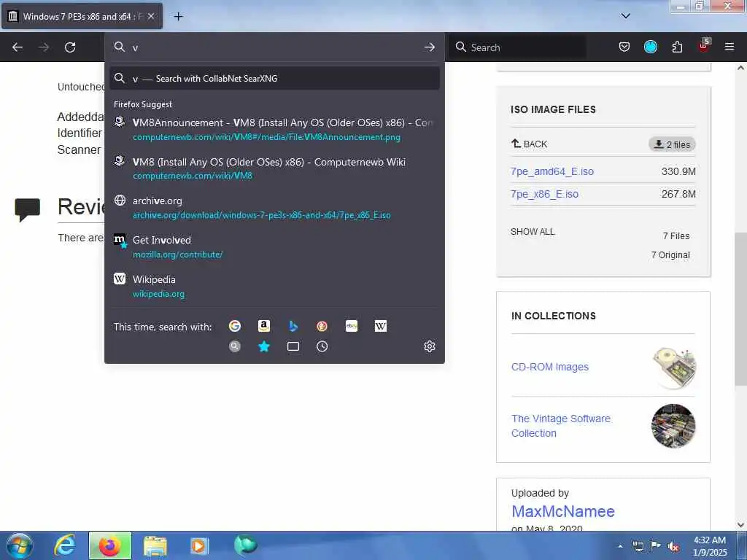Open the taskbar clock showing 4:32 AM
Viewport: 747px width, 560px height.
pyautogui.click(x=710, y=546)
